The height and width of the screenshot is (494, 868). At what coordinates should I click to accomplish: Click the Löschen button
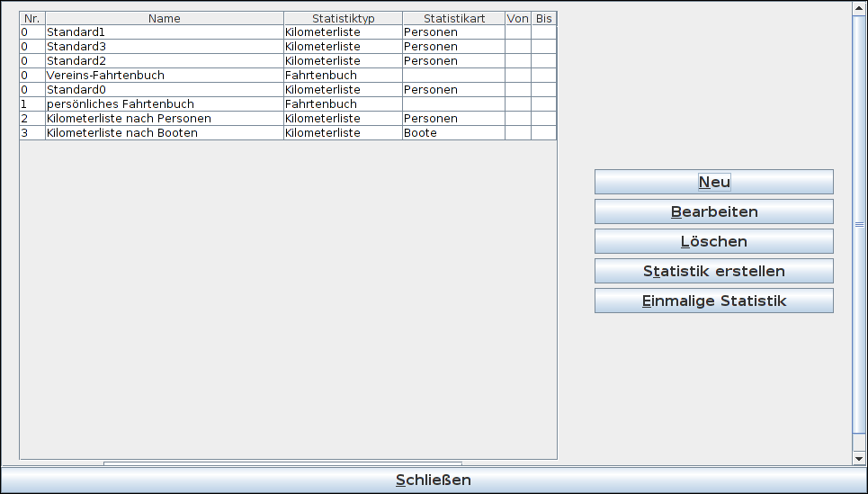(x=713, y=241)
